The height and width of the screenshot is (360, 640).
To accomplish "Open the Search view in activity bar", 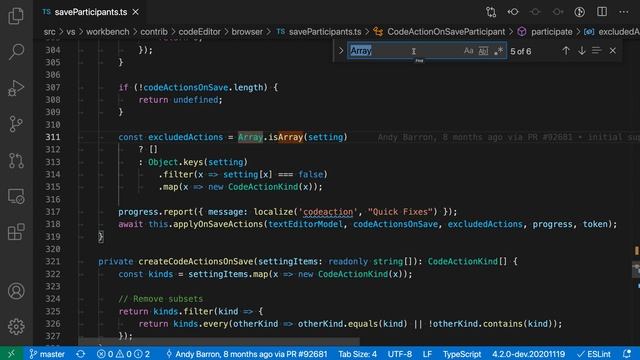I will (16, 52).
